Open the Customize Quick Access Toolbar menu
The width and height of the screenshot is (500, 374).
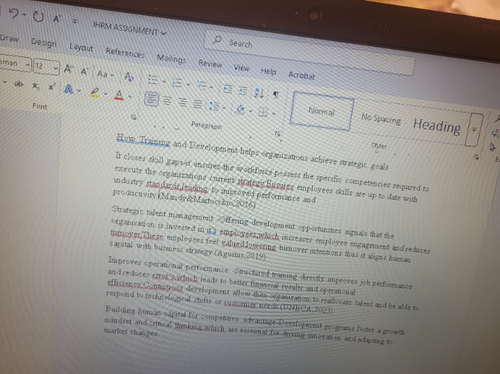click(74, 21)
